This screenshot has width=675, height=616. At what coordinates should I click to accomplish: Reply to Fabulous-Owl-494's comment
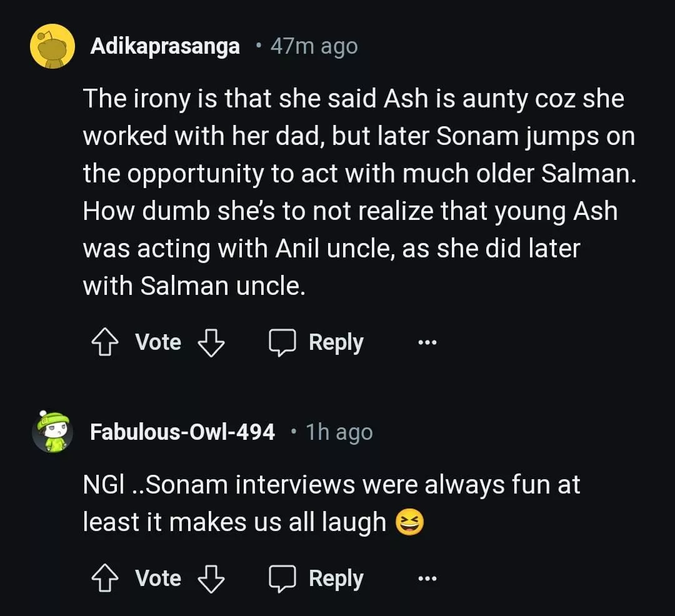coord(336,579)
